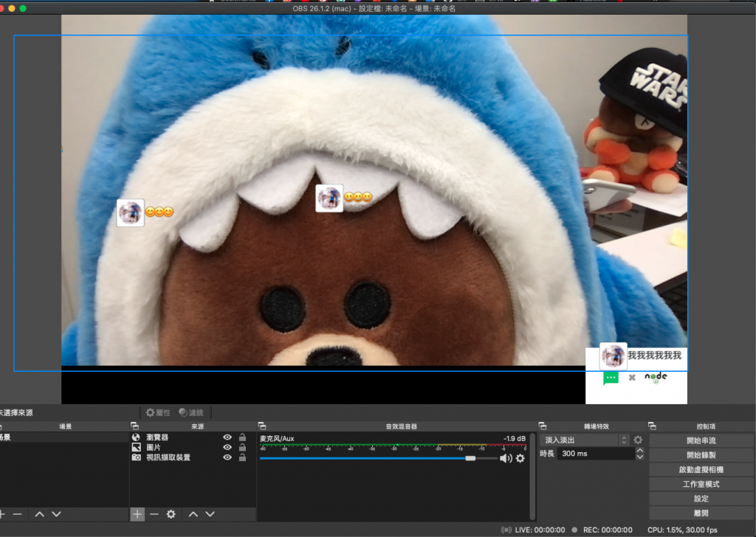Lock the 圖片 source
Viewport: 756px width, 537px height.
tap(242, 448)
